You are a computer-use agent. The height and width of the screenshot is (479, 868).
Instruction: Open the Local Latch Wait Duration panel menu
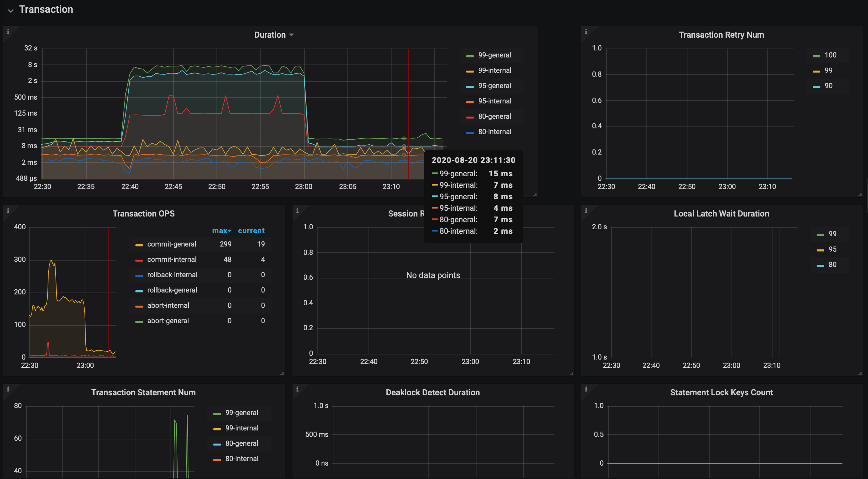tap(721, 214)
